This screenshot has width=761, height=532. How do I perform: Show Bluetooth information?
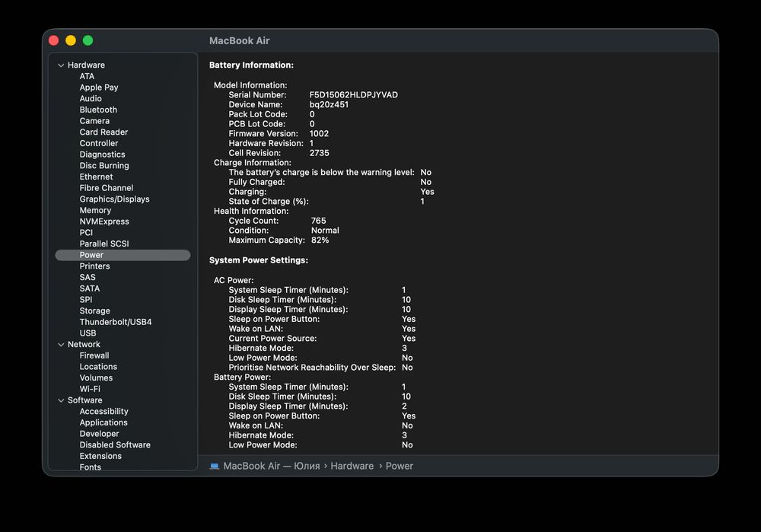(98, 110)
